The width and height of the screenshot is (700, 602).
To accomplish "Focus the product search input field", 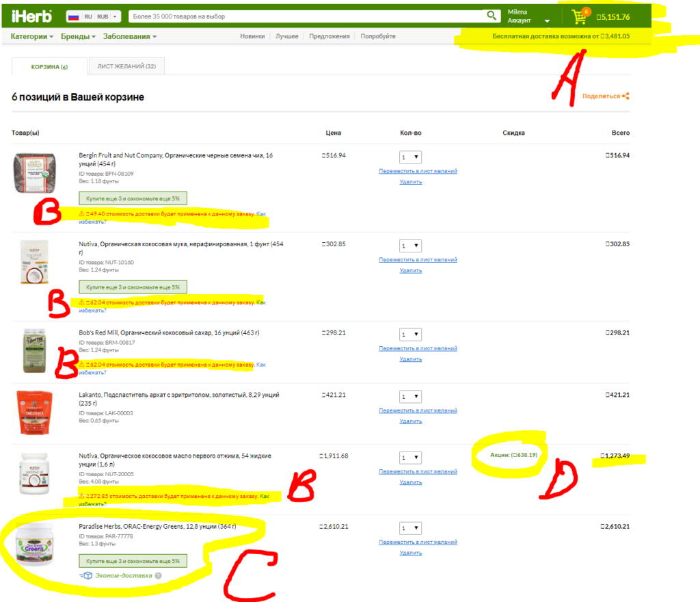I will pos(307,16).
